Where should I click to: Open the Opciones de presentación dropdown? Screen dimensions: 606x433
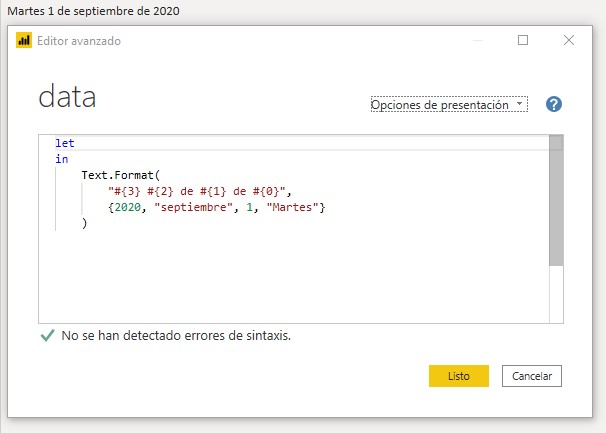[449, 104]
